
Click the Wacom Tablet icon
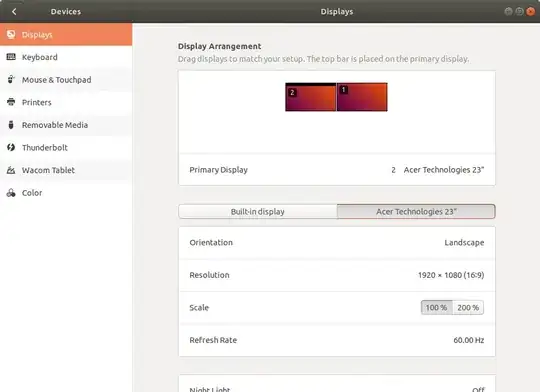tap(11, 170)
